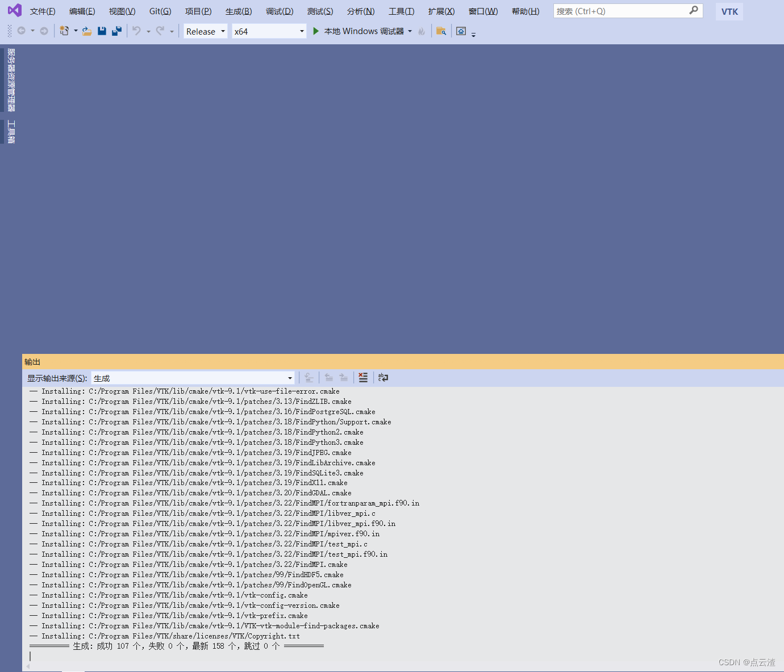Open the 扩展(X) menu

[441, 11]
